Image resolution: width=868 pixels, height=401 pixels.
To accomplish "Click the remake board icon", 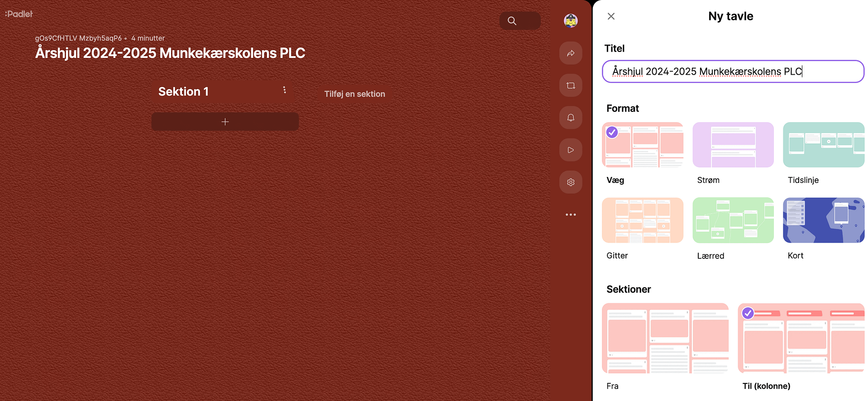I will point(570,86).
